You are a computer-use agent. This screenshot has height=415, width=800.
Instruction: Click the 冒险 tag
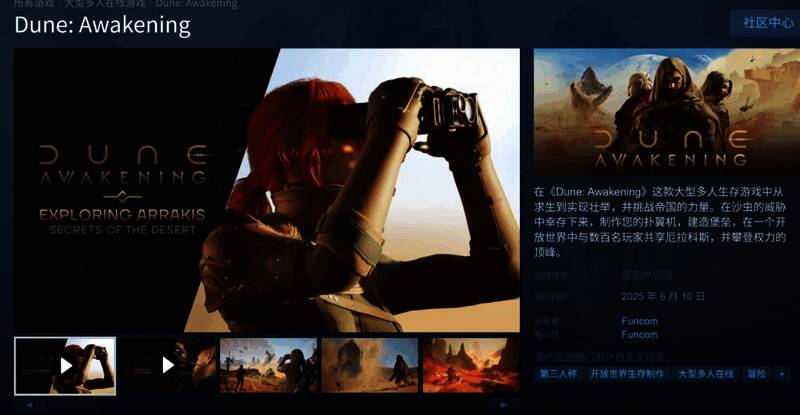756,374
